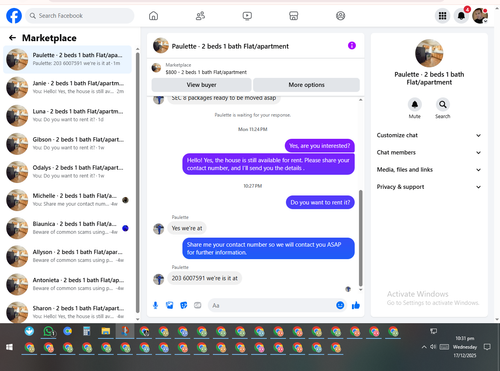500x371 pixels.
Task: Open the Calculator from the taskbar
Action: coord(87,331)
